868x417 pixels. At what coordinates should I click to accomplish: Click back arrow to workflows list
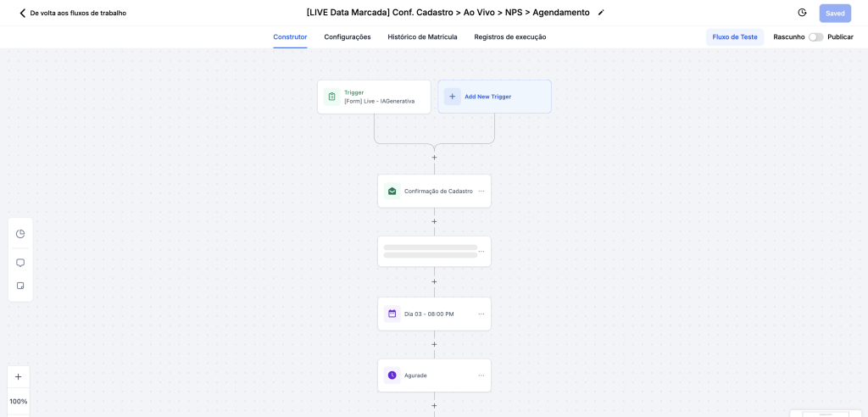pyautogui.click(x=23, y=13)
